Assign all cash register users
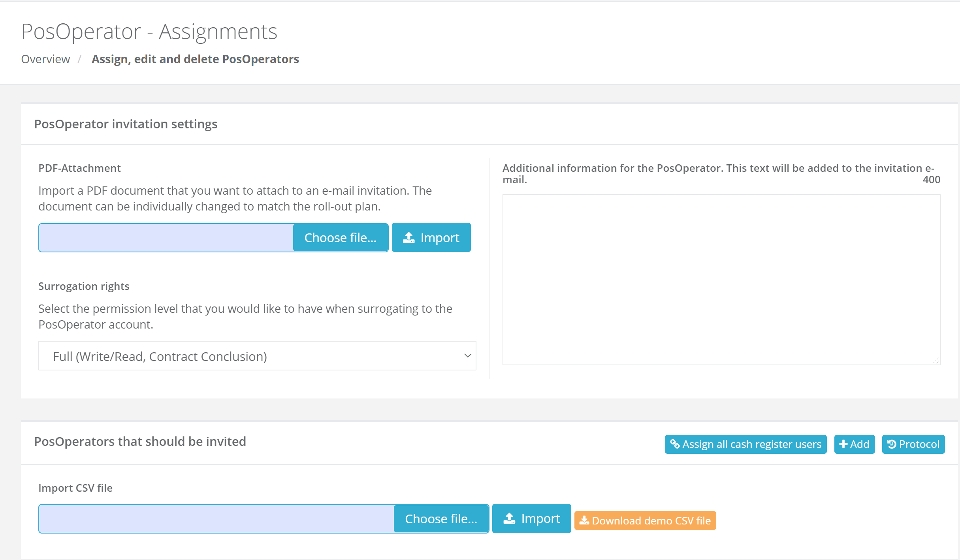 click(745, 444)
